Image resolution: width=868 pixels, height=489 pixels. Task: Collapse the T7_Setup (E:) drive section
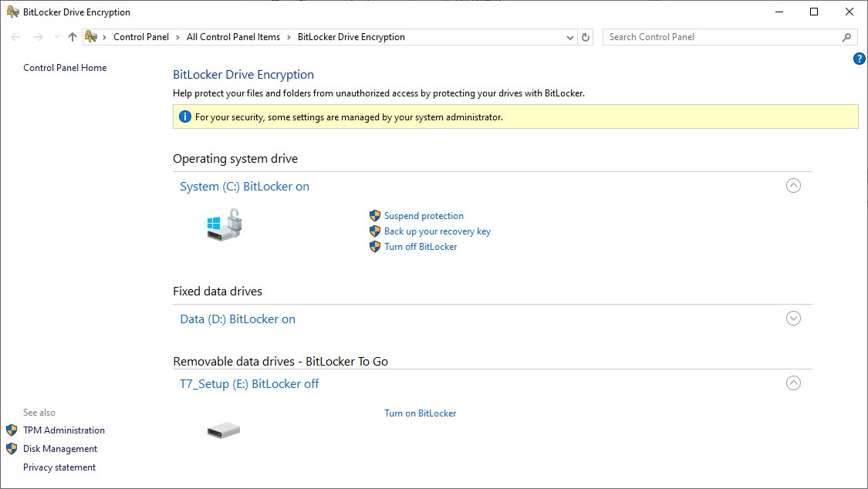[793, 383]
